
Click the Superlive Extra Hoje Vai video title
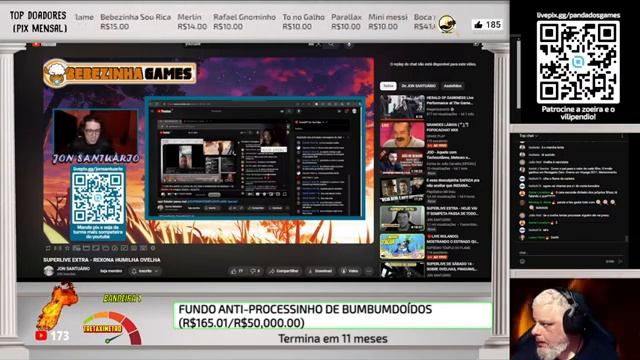[x=452, y=211]
